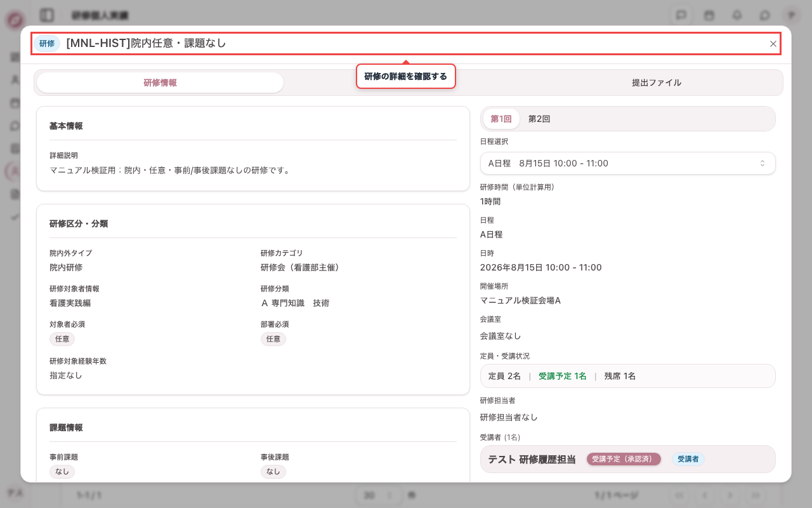Click the テス user avatar in the bottom-left sidebar
812x508 pixels.
coord(14,493)
